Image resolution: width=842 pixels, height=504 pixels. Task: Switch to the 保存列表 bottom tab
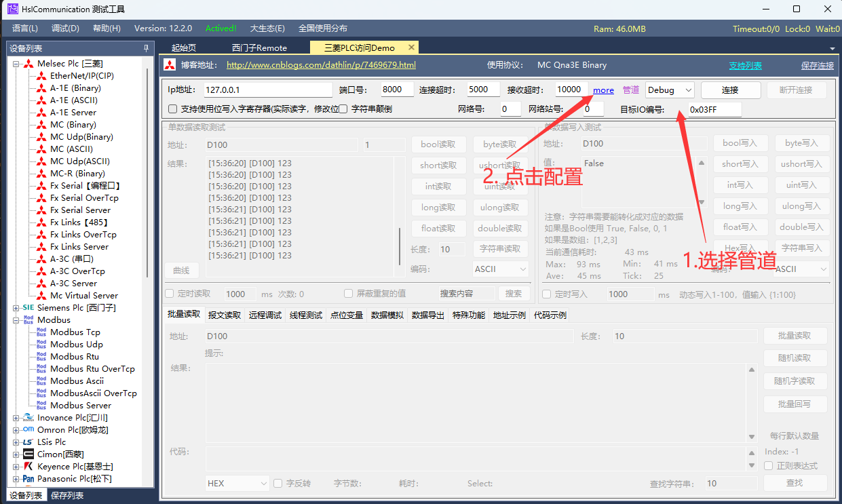(x=67, y=496)
